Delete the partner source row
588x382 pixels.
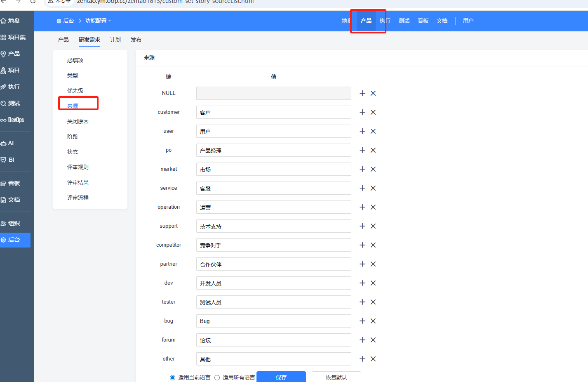tap(373, 264)
